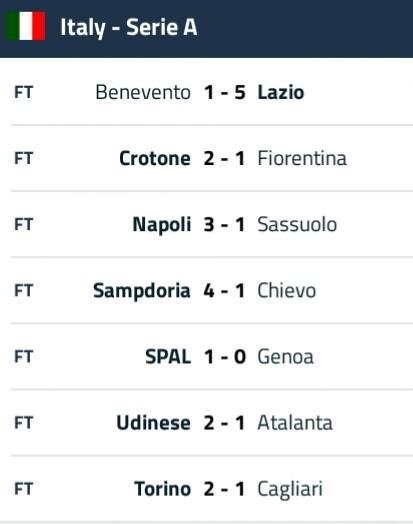Image resolution: width=413 pixels, height=524 pixels.
Task: Open Sassuolo team link
Action: (x=297, y=224)
